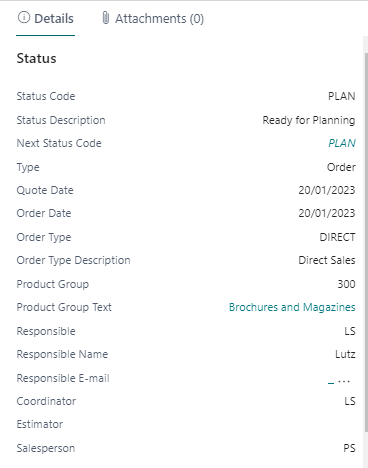Screen dimensions: 368x468
Task: Click the Direct Sales description value
Action: pos(327,260)
